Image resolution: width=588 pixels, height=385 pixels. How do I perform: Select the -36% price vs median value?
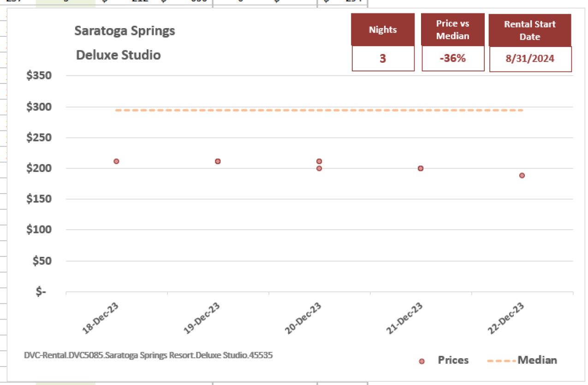tap(453, 59)
